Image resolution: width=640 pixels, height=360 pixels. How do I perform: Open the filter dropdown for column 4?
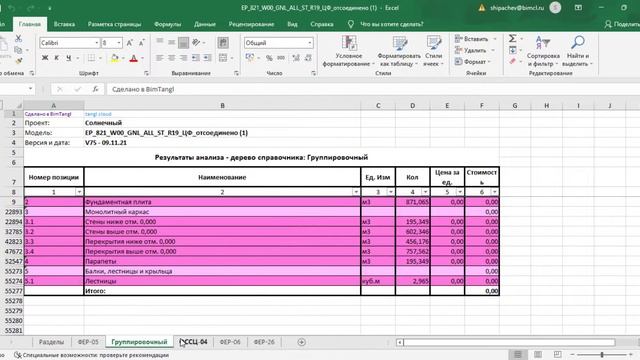tap(425, 192)
